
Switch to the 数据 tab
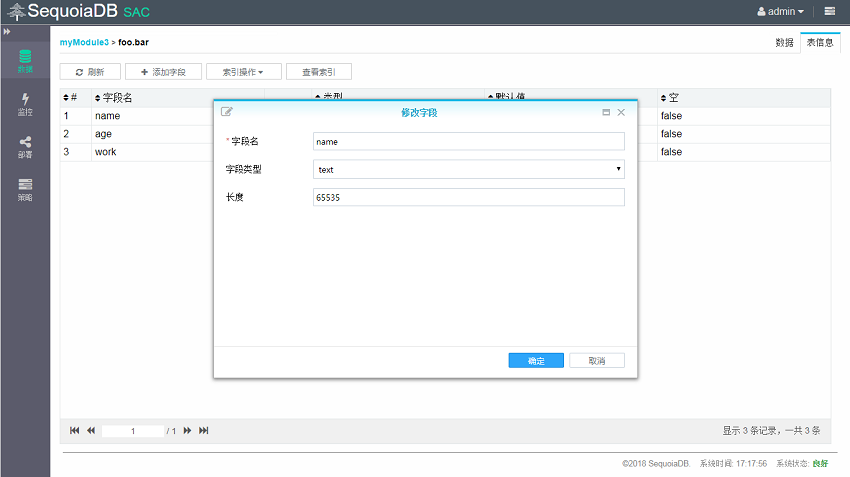pyautogui.click(x=784, y=43)
